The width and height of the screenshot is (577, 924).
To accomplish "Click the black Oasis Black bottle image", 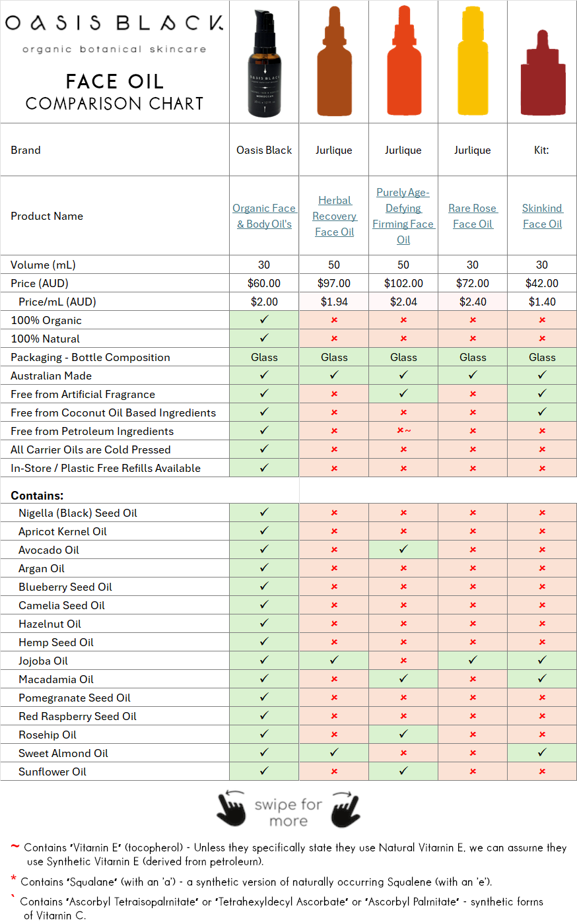I will (x=264, y=64).
